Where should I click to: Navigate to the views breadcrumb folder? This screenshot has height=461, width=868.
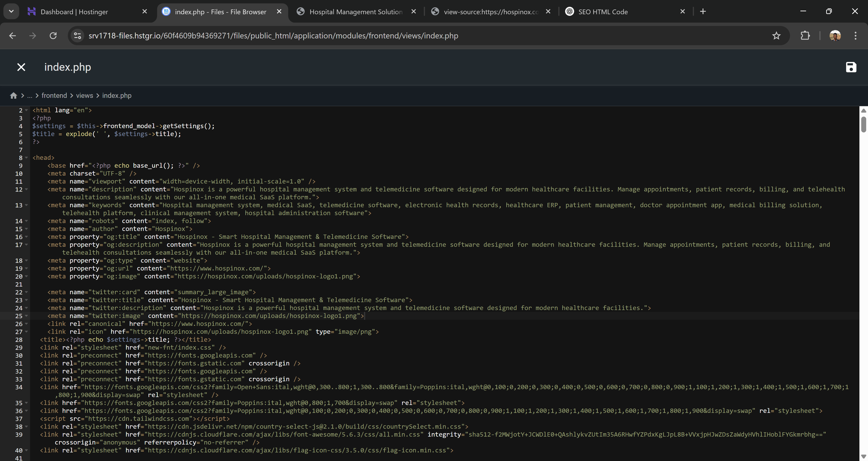[x=84, y=96]
